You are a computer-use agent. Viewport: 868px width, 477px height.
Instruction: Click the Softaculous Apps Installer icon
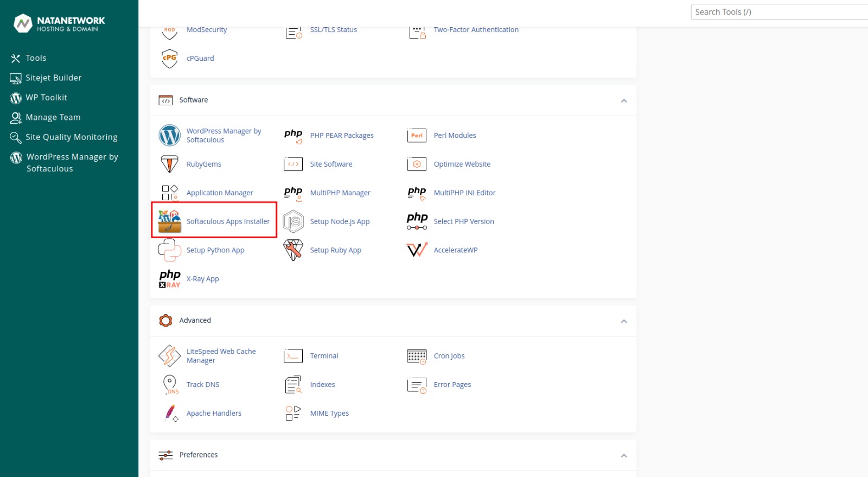[x=169, y=221]
